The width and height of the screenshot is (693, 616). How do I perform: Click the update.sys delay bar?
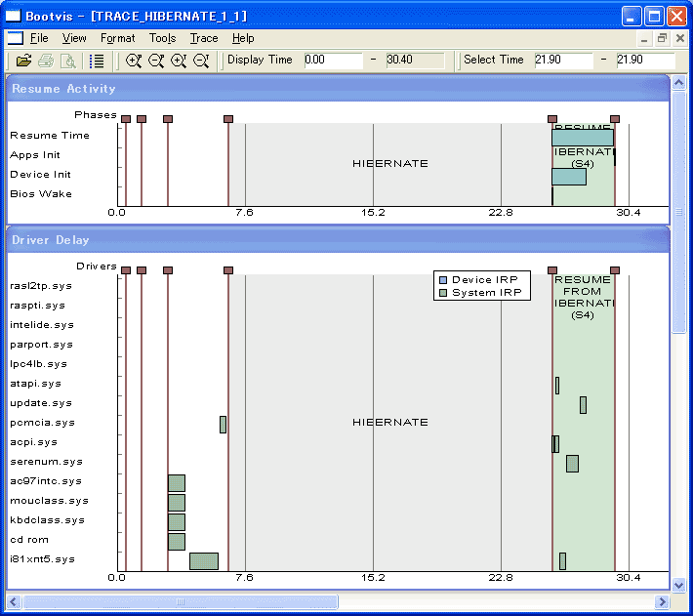tap(583, 405)
